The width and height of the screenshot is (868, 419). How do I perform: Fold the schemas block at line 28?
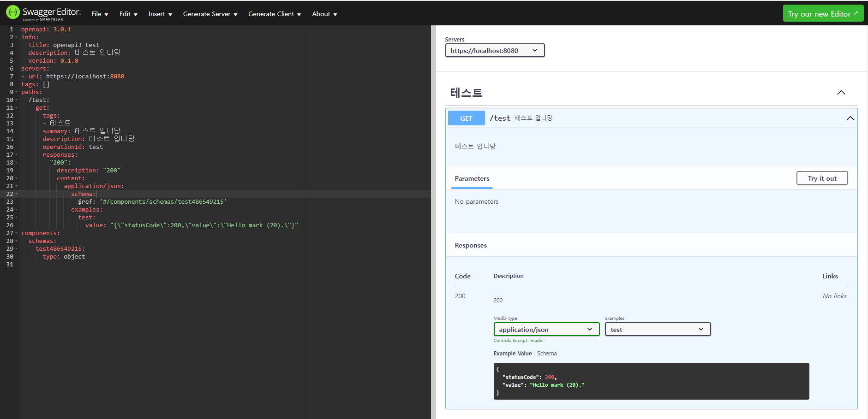coord(17,241)
